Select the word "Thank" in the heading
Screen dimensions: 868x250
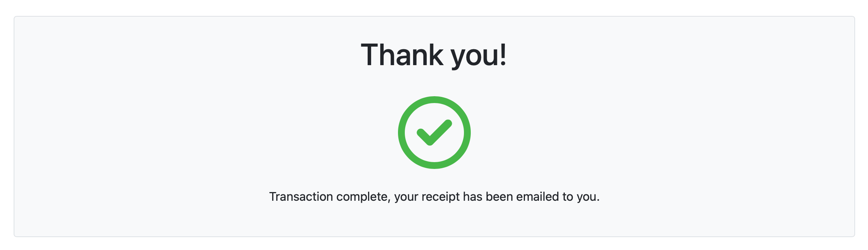(402, 55)
